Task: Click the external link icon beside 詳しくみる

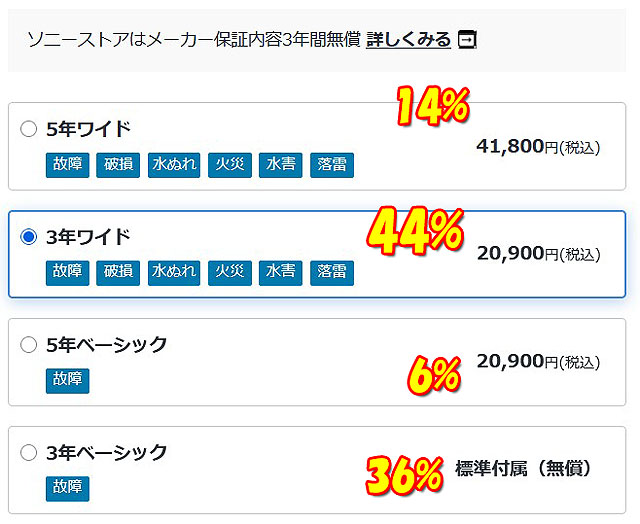Action: click(467, 39)
